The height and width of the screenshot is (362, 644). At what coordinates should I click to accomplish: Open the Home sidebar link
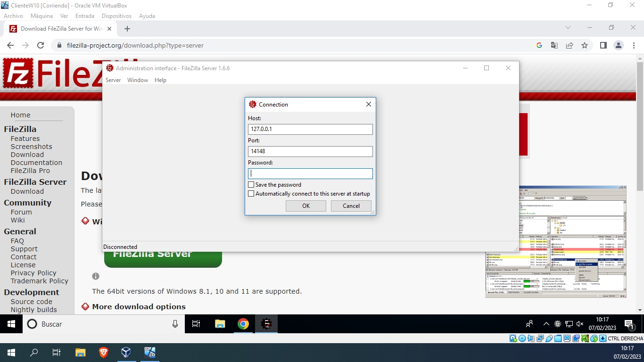(x=20, y=115)
